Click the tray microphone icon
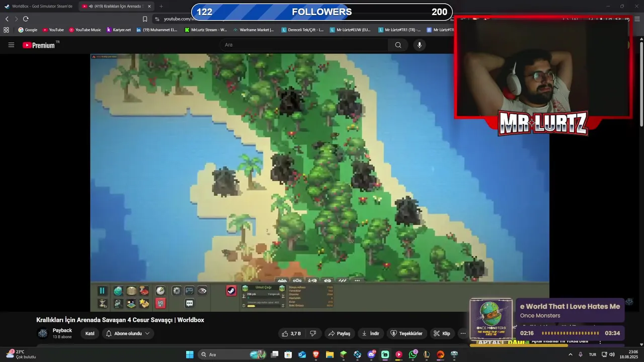Image resolution: width=644 pixels, height=362 pixels. [581, 354]
